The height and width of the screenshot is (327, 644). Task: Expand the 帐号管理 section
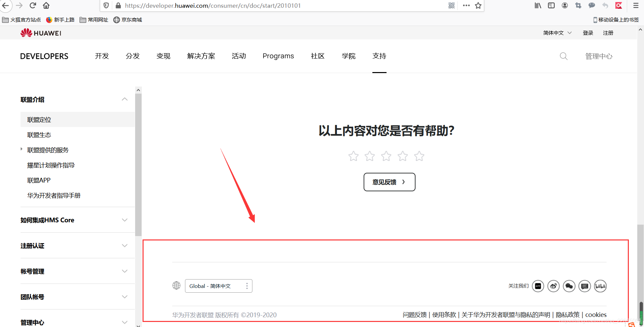[x=125, y=271]
